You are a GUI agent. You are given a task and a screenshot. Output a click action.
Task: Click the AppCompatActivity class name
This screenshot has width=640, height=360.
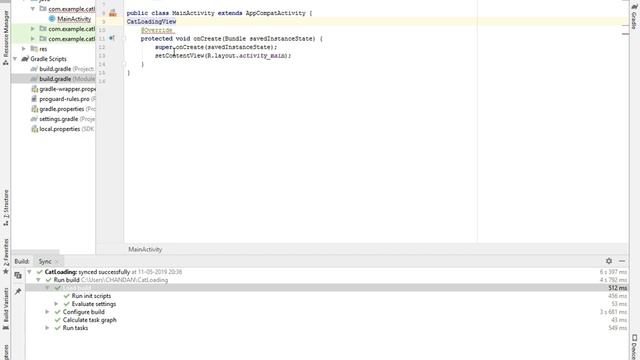[x=276, y=13]
